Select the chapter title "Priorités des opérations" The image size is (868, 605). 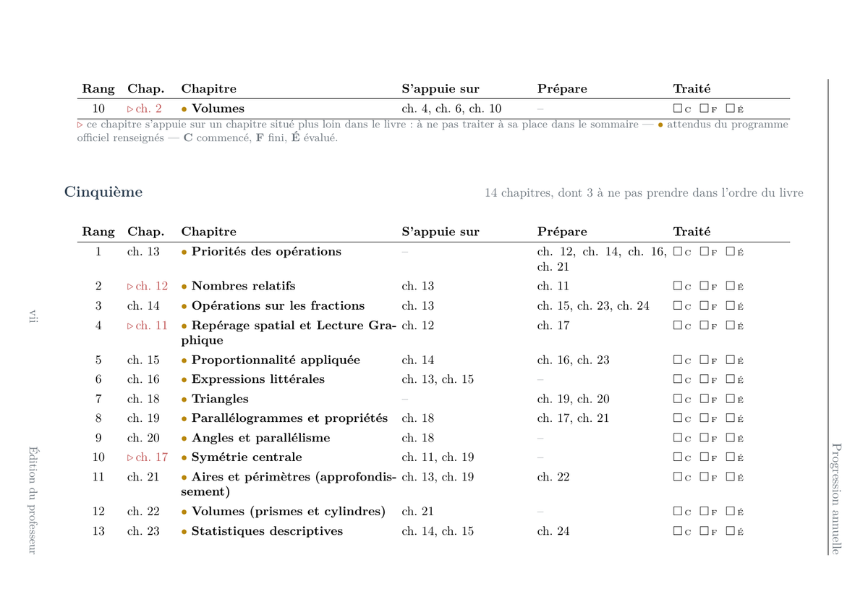[266, 252]
